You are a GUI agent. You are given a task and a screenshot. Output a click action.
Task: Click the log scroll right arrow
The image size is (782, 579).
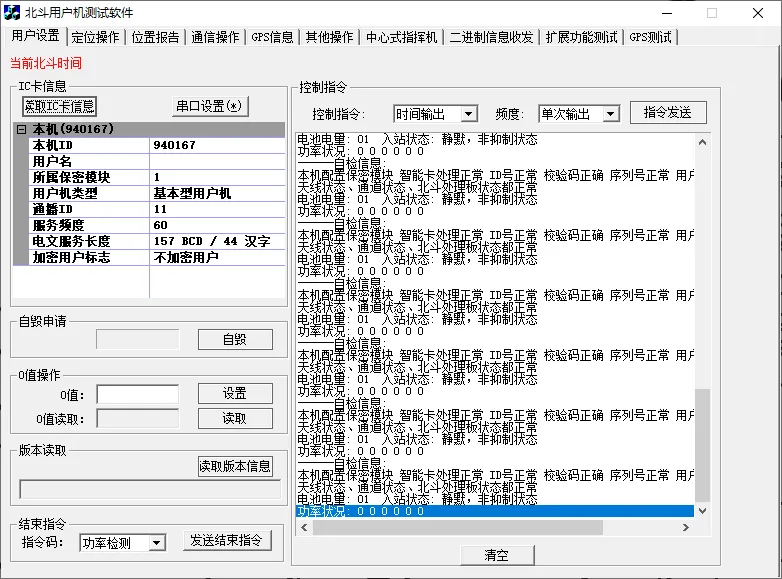coord(686,527)
